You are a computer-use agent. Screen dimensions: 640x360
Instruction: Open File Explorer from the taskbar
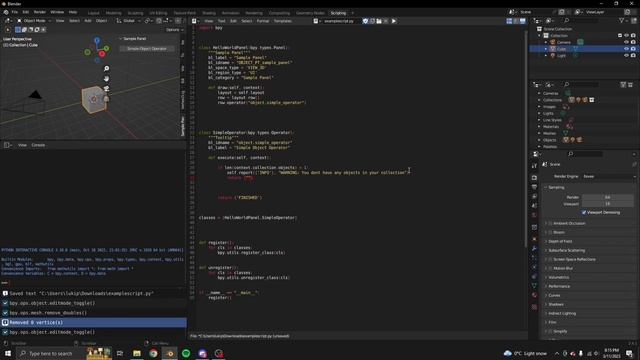[137, 353]
